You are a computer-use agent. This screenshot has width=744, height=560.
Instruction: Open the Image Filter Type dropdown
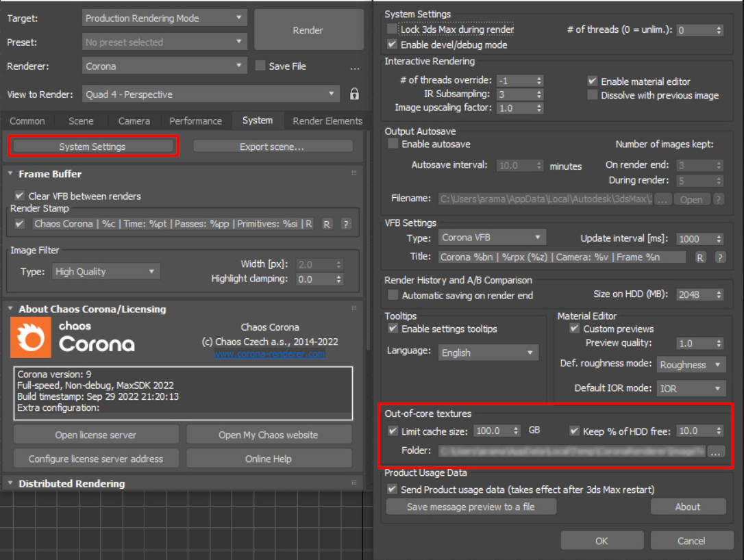106,271
